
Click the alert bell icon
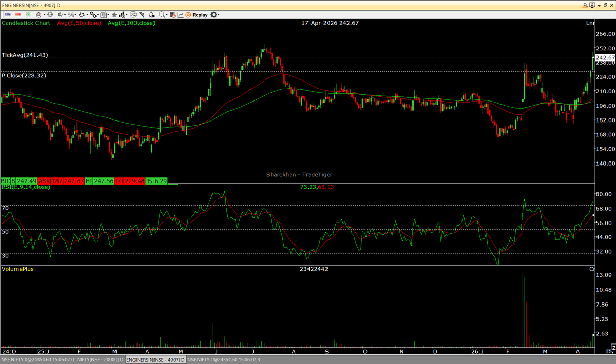click(151, 15)
